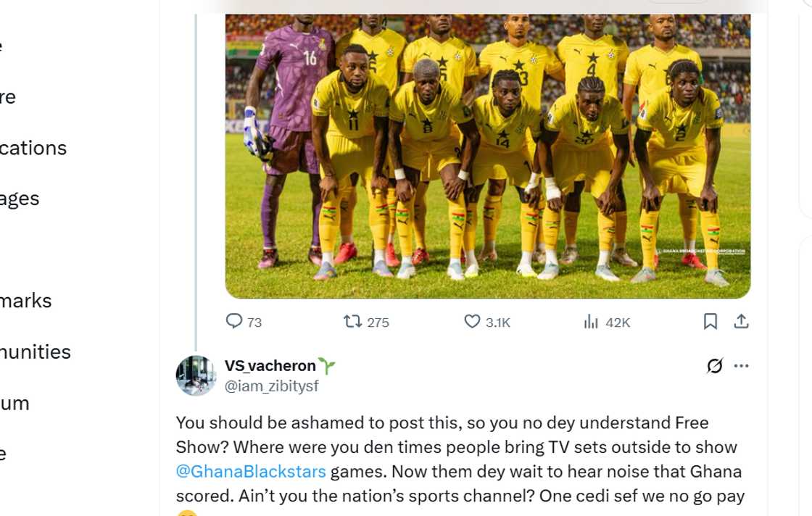Follow the @GhanaBlackstars mention link

pyautogui.click(x=251, y=472)
